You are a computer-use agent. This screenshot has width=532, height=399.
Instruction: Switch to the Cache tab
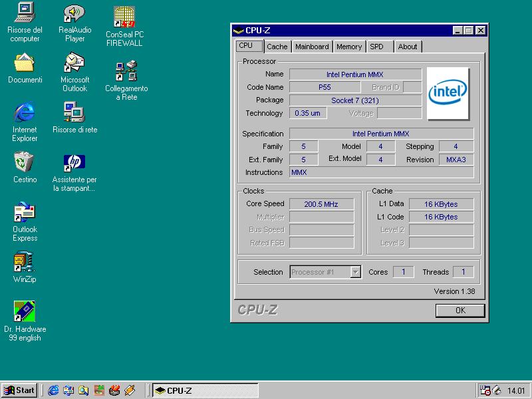[x=277, y=47]
